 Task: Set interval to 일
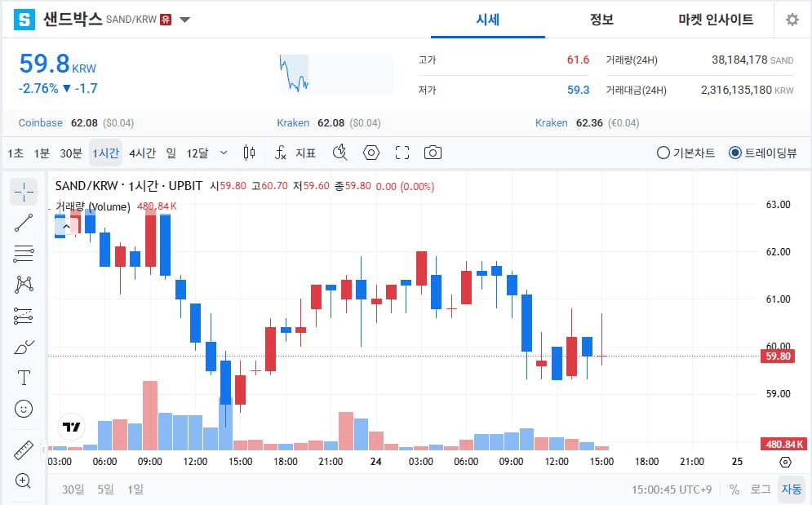171,153
